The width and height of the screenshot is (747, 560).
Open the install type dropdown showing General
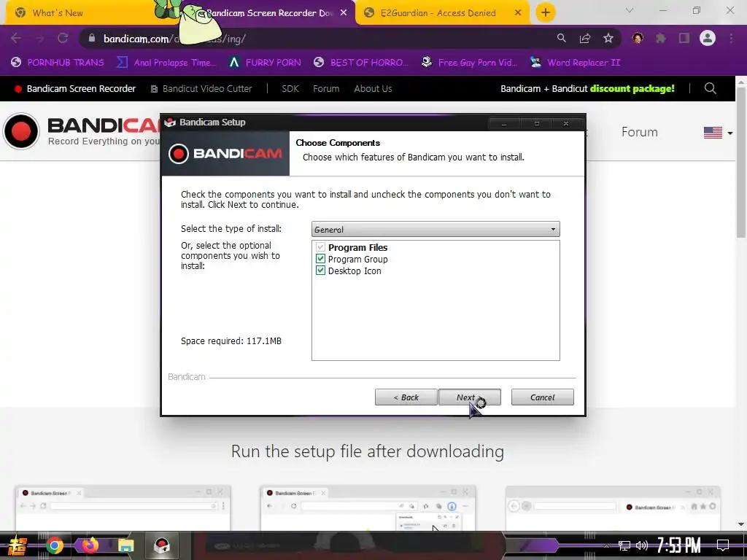pyautogui.click(x=436, y=229)
